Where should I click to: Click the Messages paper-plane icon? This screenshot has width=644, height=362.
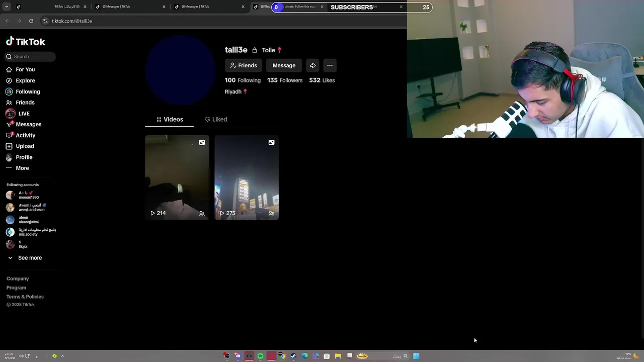(9, 124)
